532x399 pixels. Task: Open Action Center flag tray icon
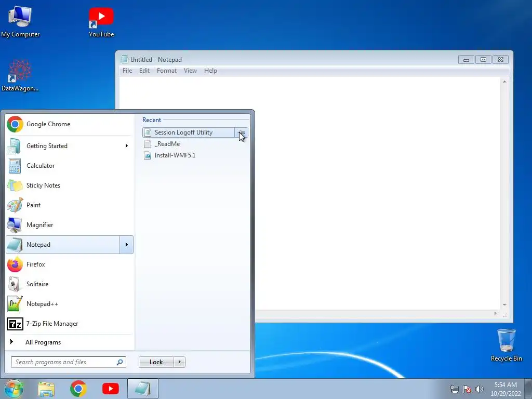coord(467,389)
